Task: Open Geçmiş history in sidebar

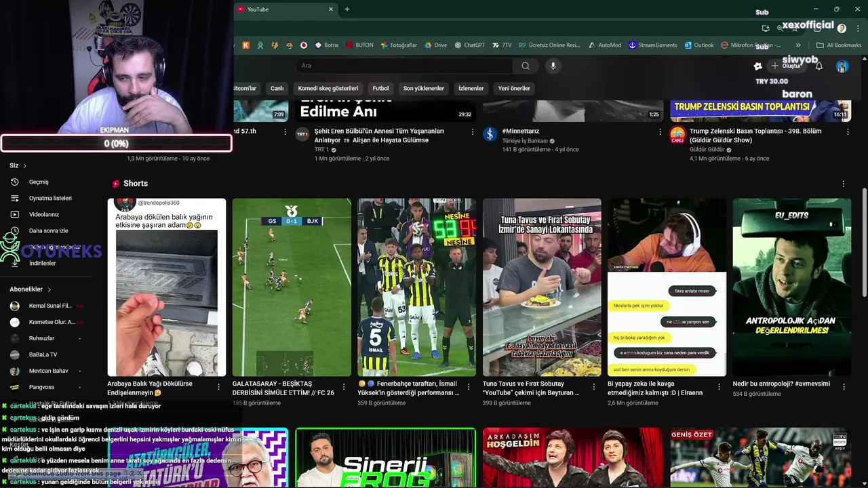Action: tap(38, 182)
